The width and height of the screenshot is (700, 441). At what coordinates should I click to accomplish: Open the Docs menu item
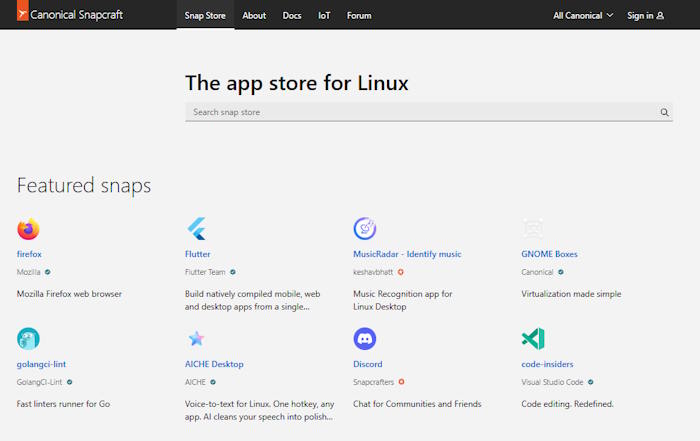tap(292, 16)
